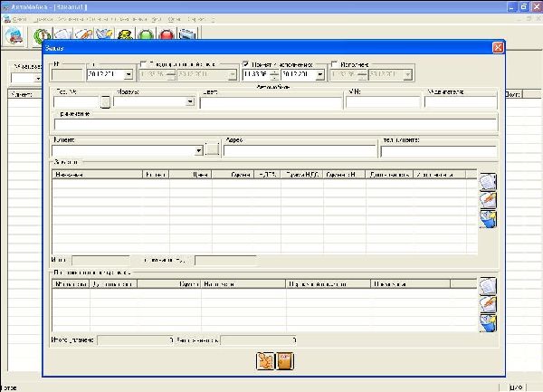The width and height of the screenshot is (543, 392).
Task: Expand the 'Модель' combo box
Action: (x=190, y=102)
